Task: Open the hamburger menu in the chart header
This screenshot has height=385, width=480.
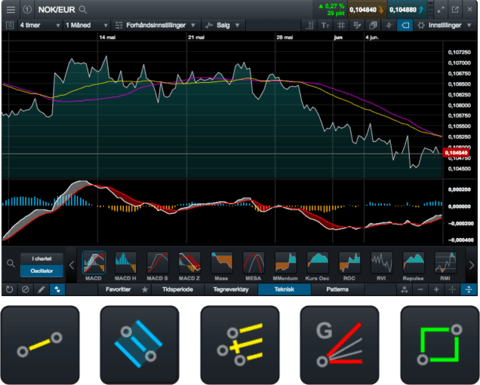Action: [11, 10]
